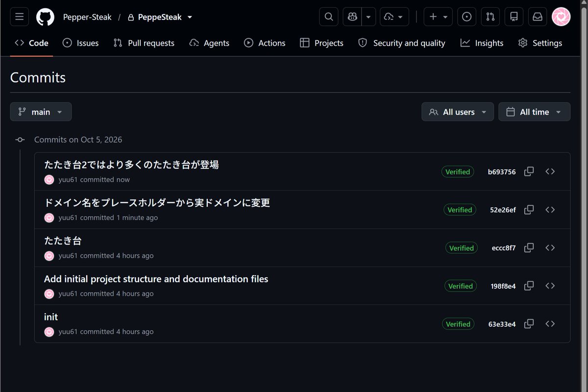Browse repository at commit eccc8f7
This screenshot has height=392, width=588.
(550, 248)
